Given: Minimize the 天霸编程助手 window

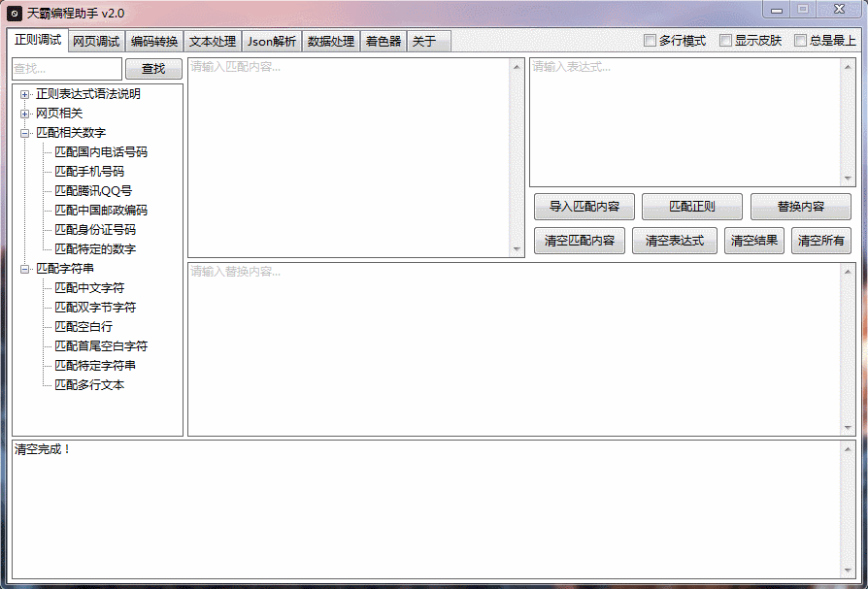Looking at the screenshot, I should [777, 10].
